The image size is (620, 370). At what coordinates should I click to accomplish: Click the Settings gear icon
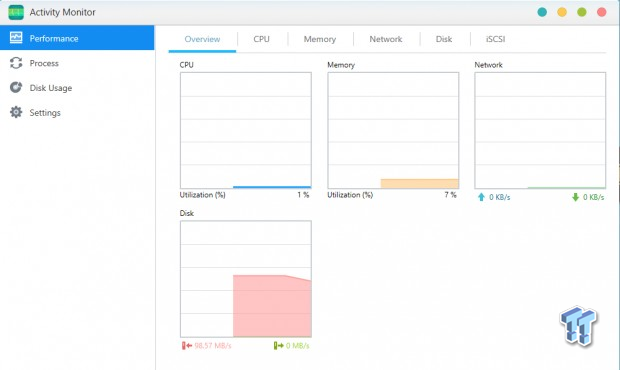[16, 112]
